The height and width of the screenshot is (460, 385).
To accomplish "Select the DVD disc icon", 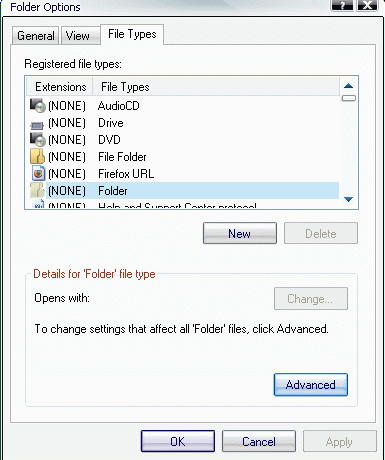I will coord(37,140).
